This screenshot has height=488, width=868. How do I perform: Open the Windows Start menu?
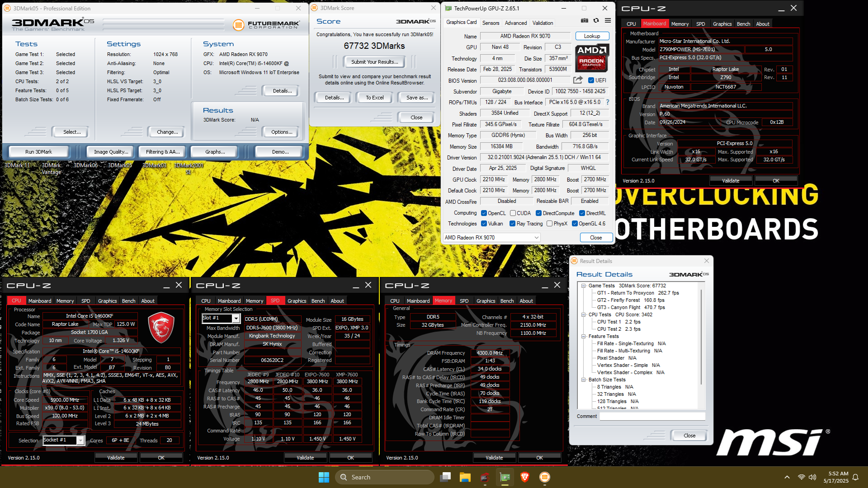click(x=324, y=477)
